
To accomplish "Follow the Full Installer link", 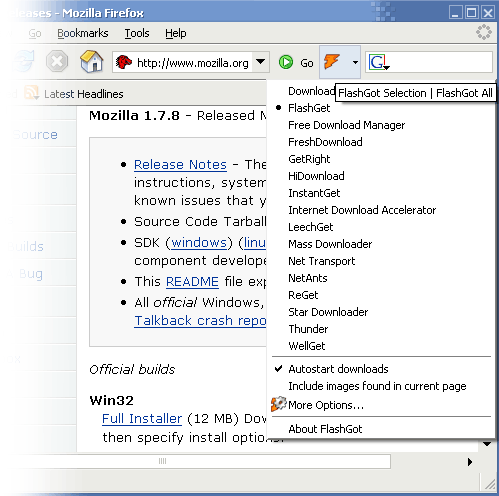I will pos(142,418).
